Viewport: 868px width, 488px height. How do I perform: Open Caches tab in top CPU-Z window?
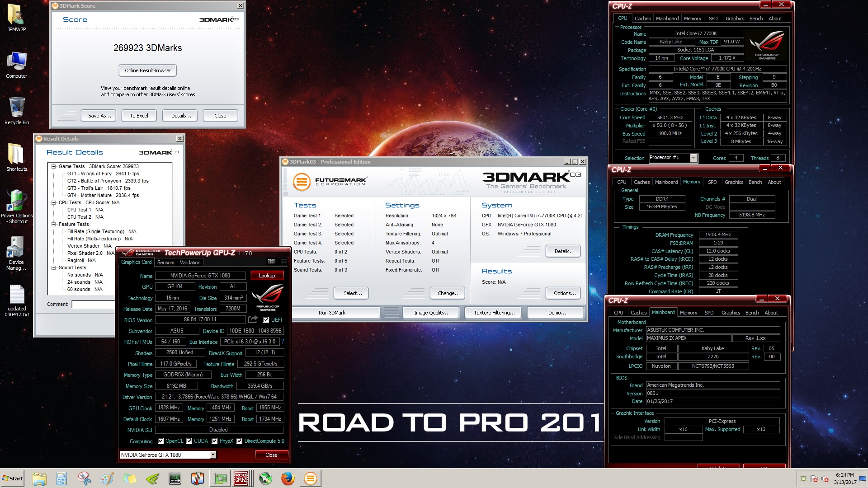[x=642, y=19]
